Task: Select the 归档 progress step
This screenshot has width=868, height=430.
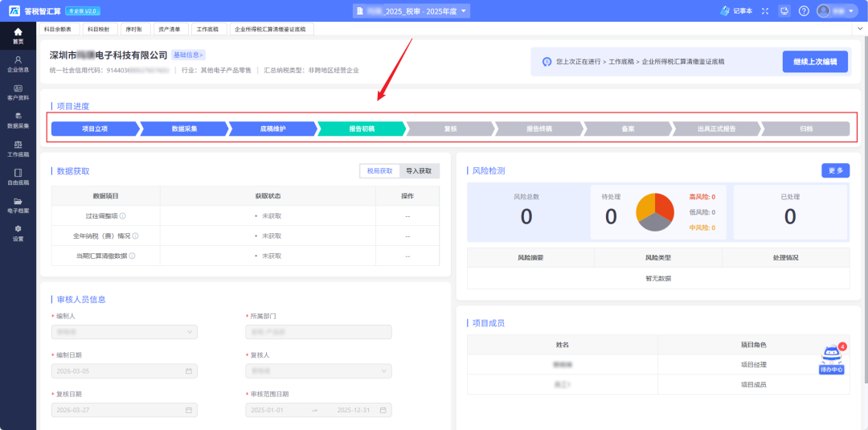Action: coord(806,129)
